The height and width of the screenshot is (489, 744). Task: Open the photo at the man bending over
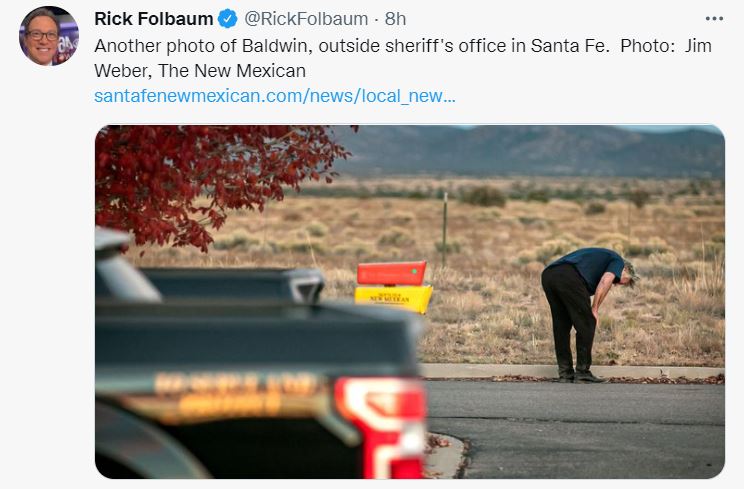(586, 310)
